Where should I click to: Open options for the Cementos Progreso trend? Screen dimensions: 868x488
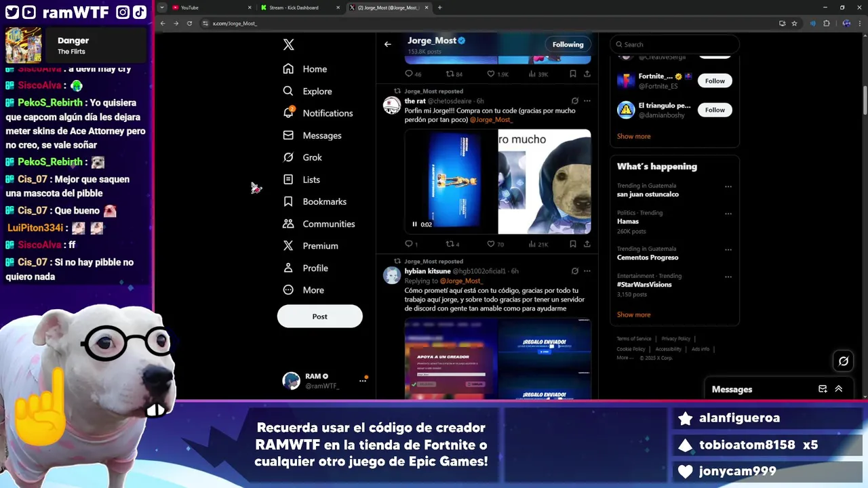[x=728, y=249]
